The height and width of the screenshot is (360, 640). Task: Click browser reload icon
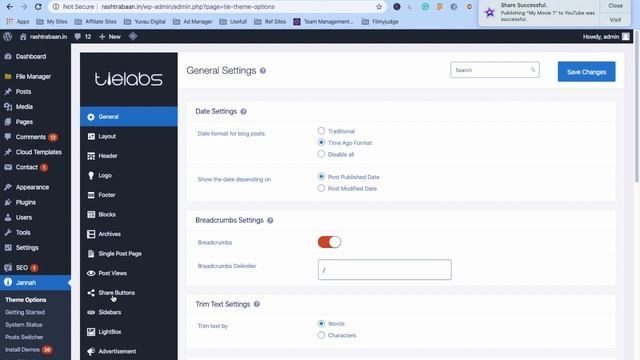click(38, 7)
